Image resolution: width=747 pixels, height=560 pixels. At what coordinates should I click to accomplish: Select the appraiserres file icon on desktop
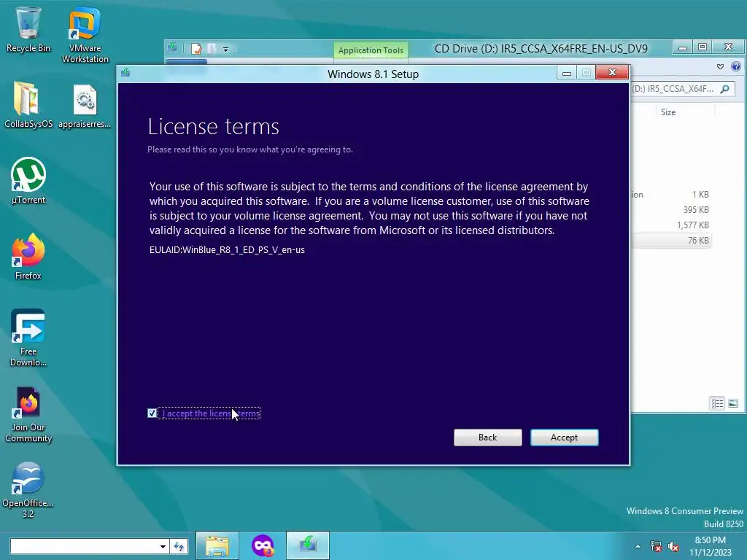(x=85, y=106)
